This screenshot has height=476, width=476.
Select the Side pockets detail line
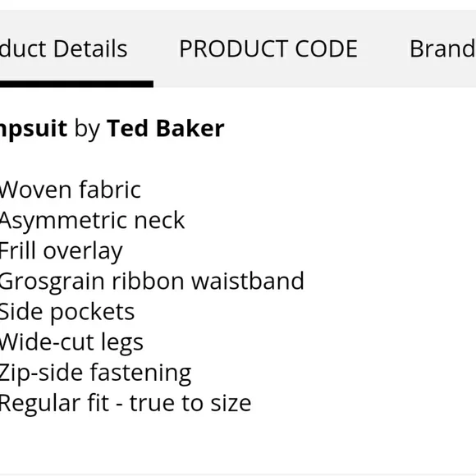click(x=67, y=313)
